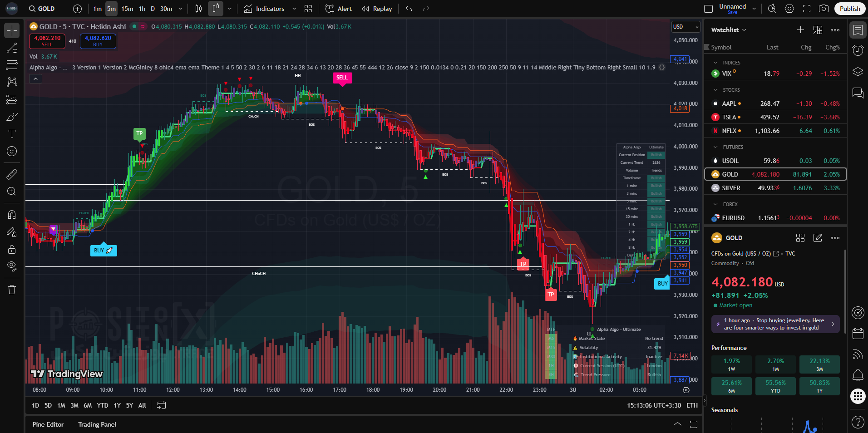Switch to the Trading Panel tab
The height and width of the screenshot is (433, 868).
(97, 424)
